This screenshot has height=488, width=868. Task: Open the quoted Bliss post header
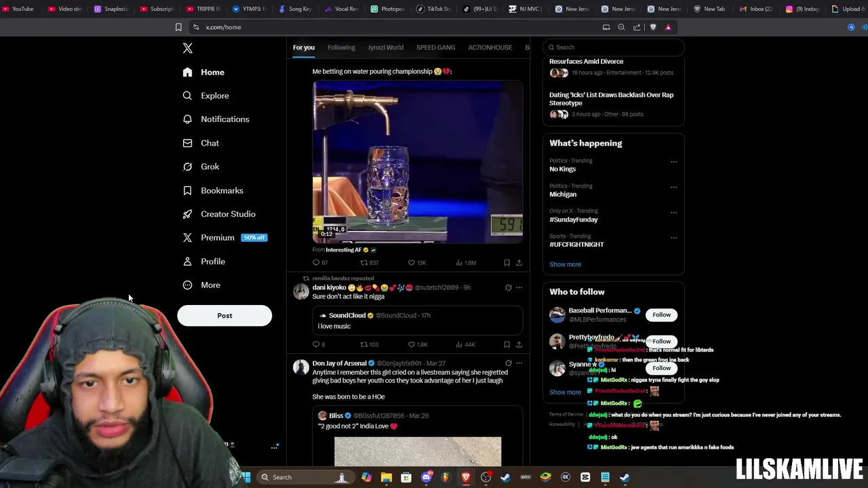(x=373, y=415)
